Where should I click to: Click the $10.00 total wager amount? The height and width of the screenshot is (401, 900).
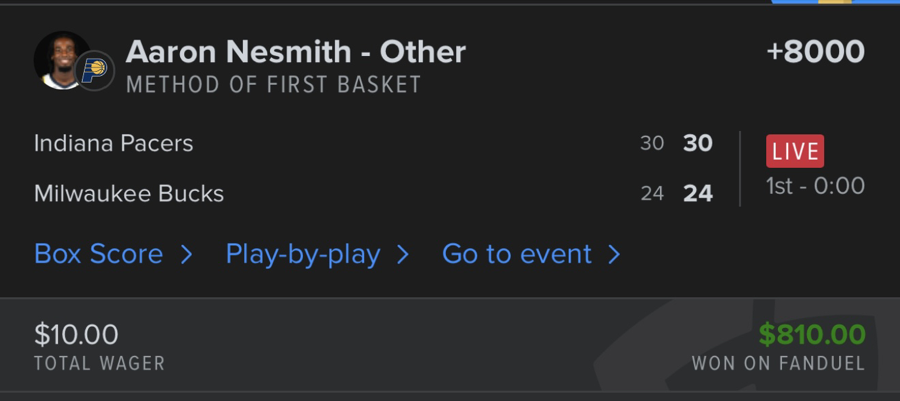tap(76, 334)
